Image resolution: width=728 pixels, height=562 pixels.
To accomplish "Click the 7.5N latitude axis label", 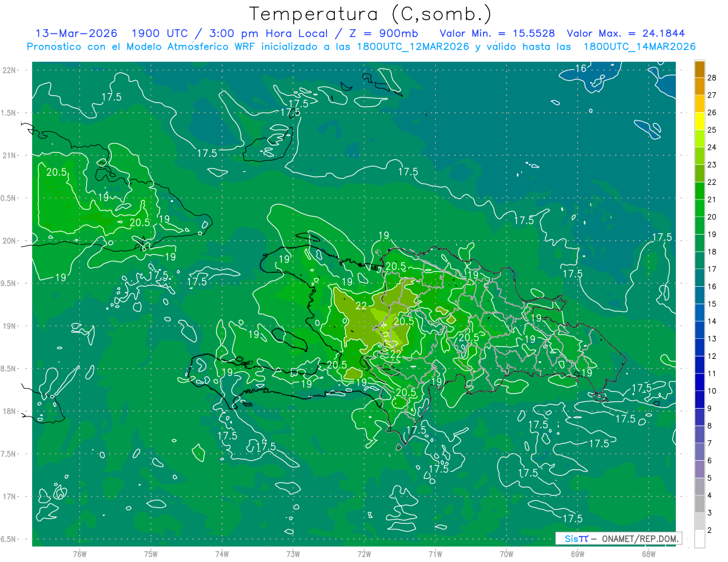I will coord(9,454).
